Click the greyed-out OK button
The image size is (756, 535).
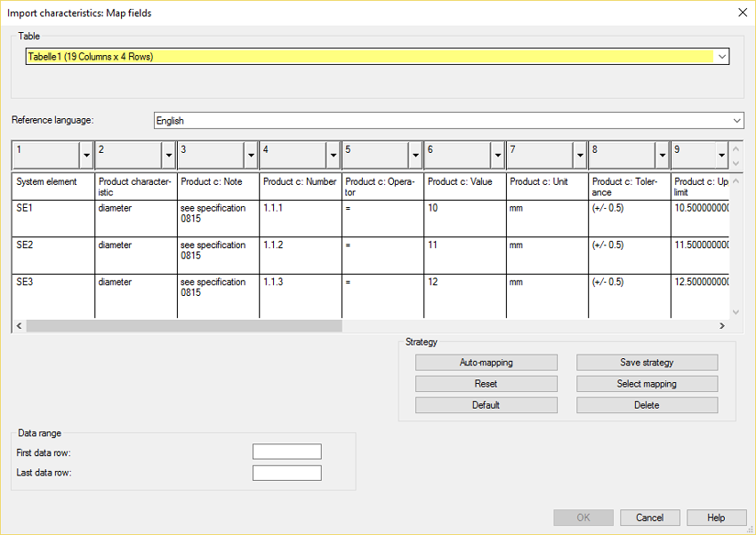(583, 517)
